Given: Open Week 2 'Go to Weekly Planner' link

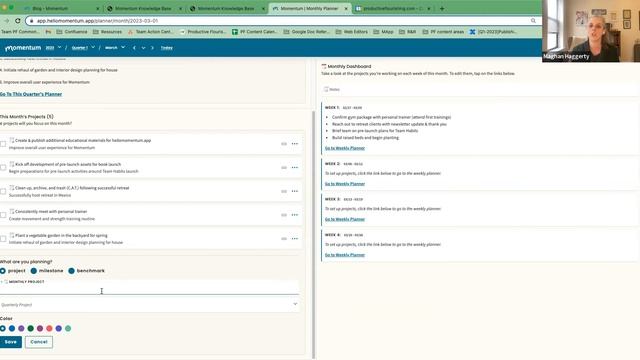Looking at the screenshot, I should pos(345,184).
